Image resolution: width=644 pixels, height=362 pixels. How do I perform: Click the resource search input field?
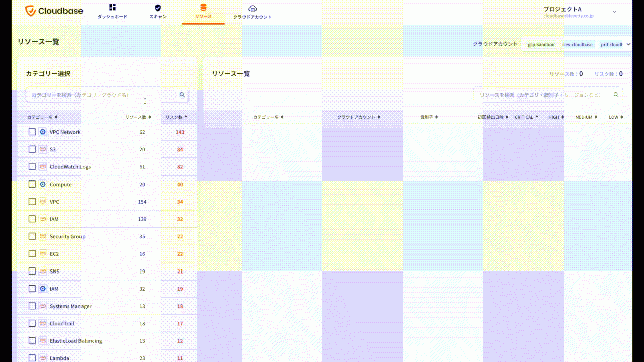coord(541,95)
